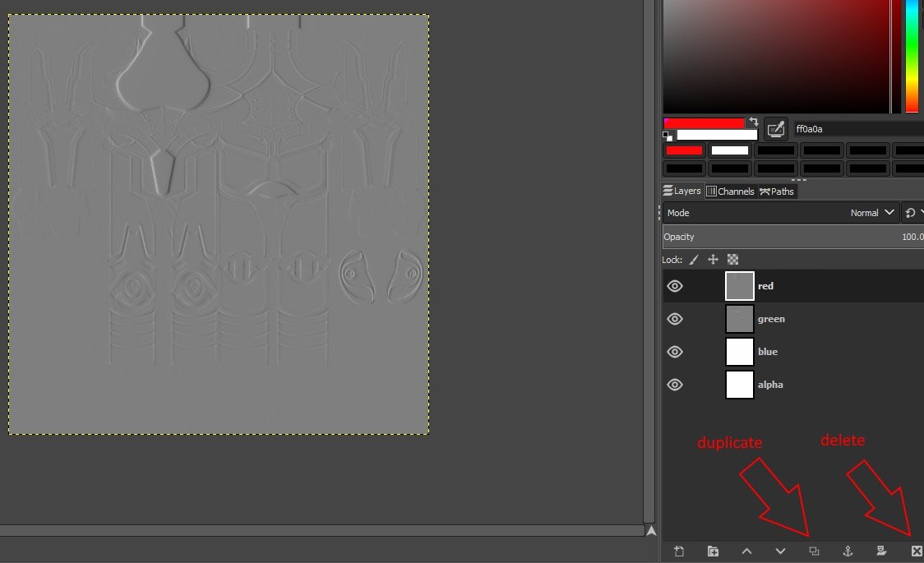Create a new layer with the bottom icon
This screenshot has height=563, width=924.
[x=679, y=551]
